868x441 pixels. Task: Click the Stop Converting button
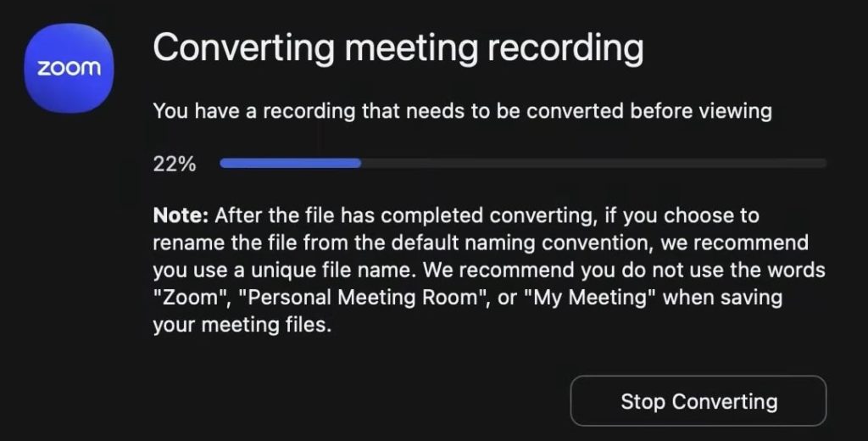pyautogui.click(x=698, y=401)
